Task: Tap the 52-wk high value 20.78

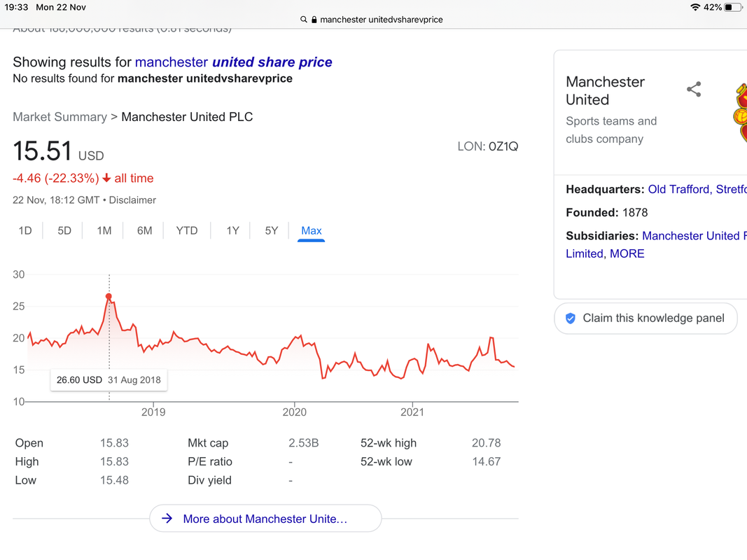Action: pos(487,443)
